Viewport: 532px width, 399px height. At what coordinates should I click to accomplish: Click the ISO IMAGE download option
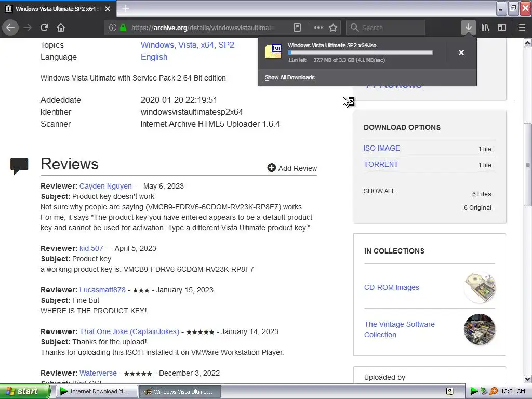[x=382, y=148]
